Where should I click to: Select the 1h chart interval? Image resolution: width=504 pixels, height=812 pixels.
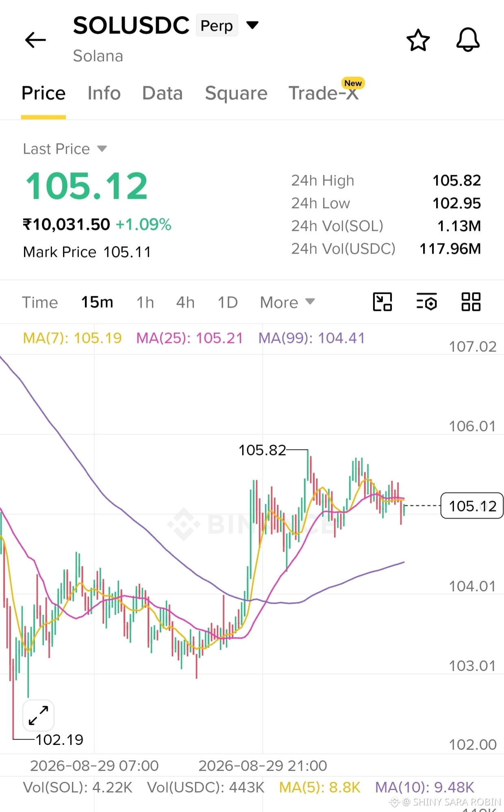tap(145, 302)
